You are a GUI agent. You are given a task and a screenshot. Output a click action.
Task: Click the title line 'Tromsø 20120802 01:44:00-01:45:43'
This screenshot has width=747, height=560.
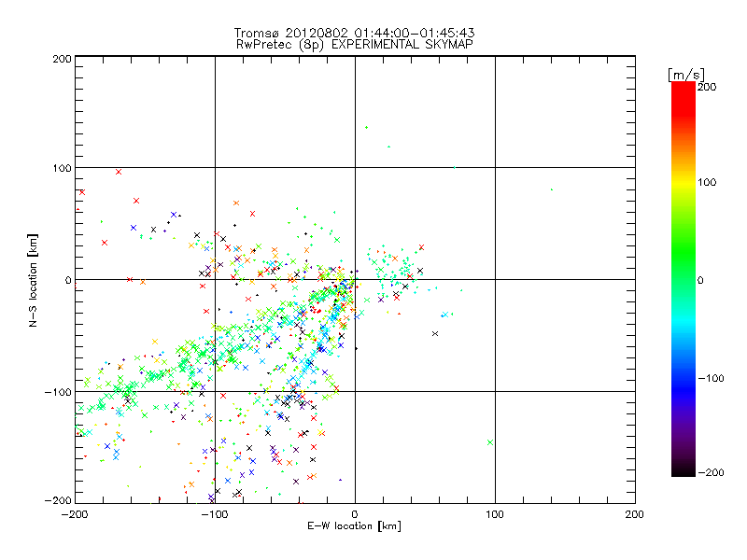click(354, 33)
